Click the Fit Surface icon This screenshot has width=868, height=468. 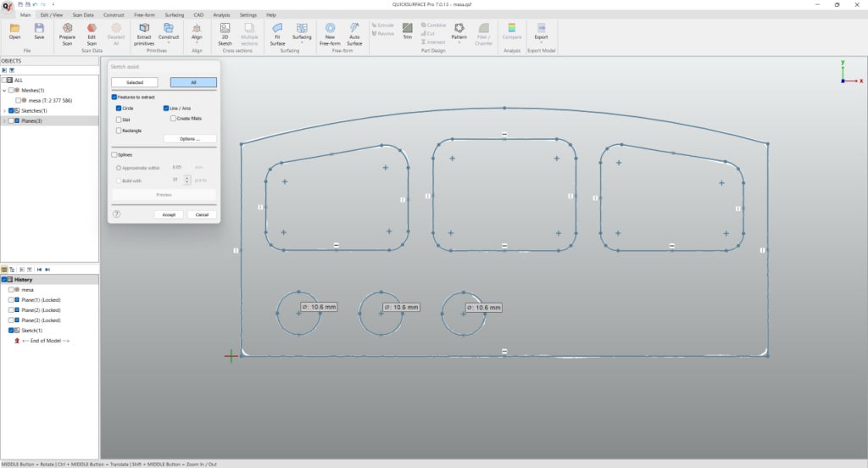pos(277,29)
